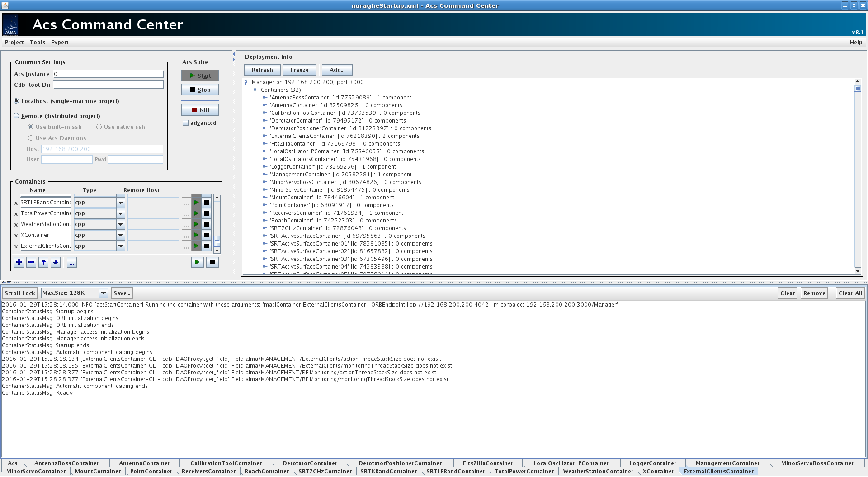Click the blue plus add container icon

(19, 262)
